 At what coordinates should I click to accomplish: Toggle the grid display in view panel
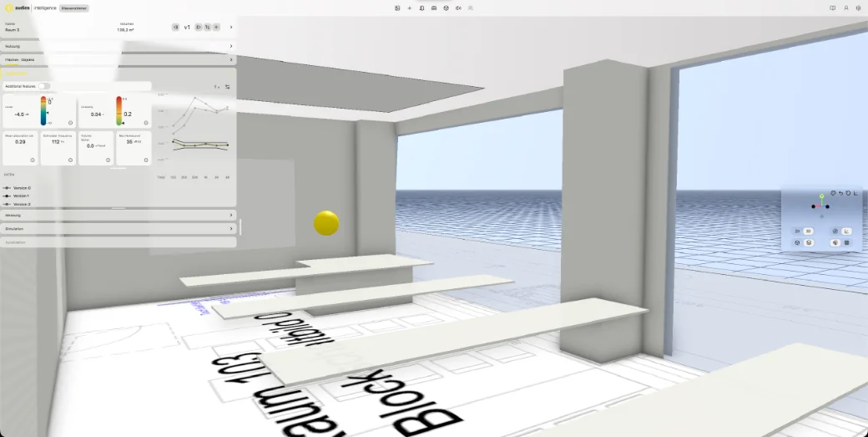[x=846, y=242]
